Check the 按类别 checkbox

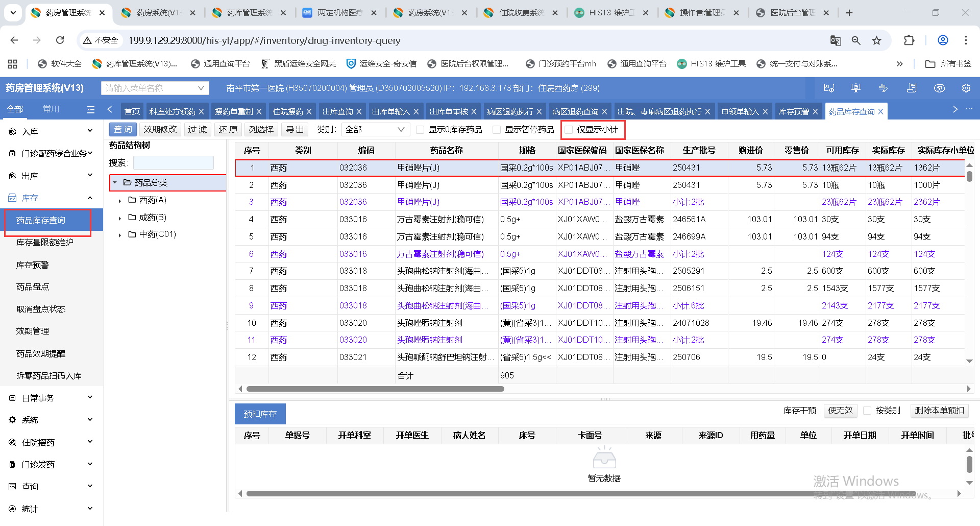(867, 411)
